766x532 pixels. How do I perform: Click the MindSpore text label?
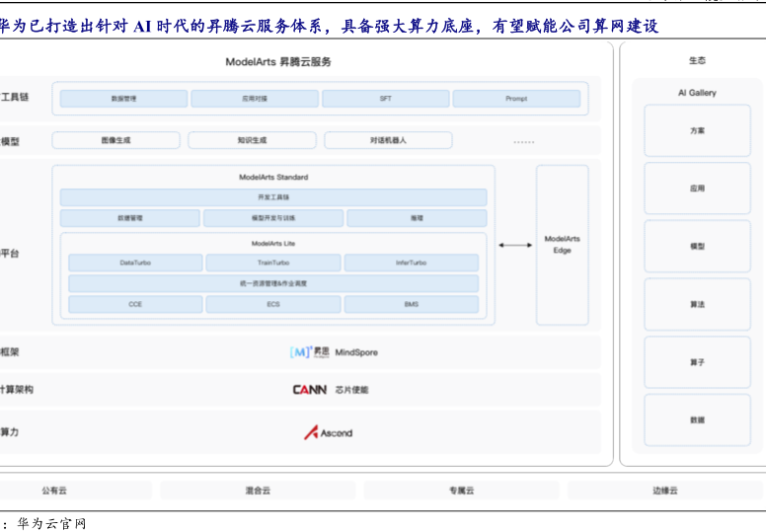pyautogui.click(x=356, y=352)
